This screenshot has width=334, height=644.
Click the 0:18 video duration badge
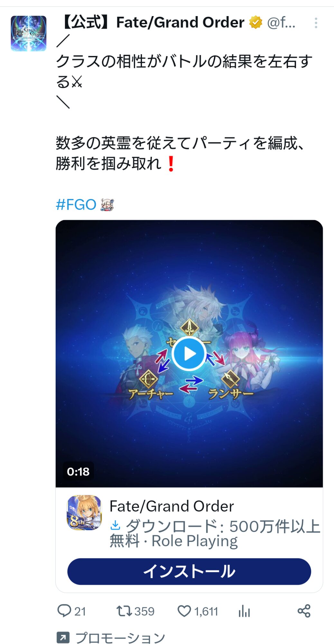pyautogui.click(x=78, y=471)
